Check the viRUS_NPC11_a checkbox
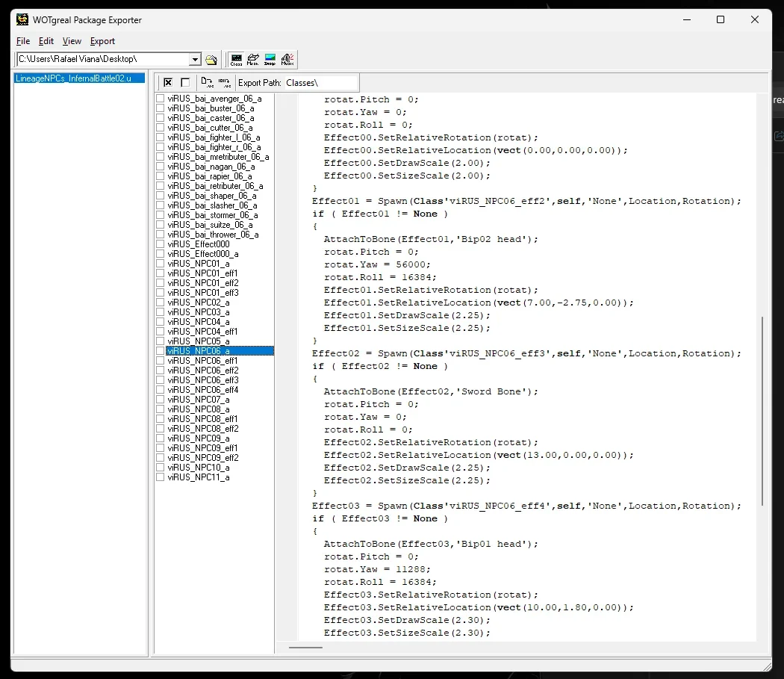784x679 pixels. [160, 477]
